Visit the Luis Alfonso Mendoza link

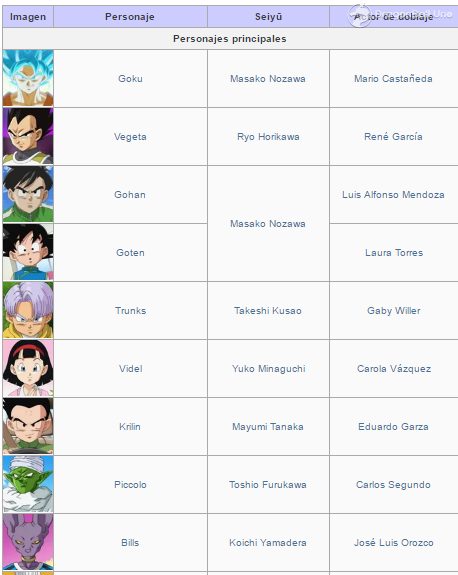(393, 194)
